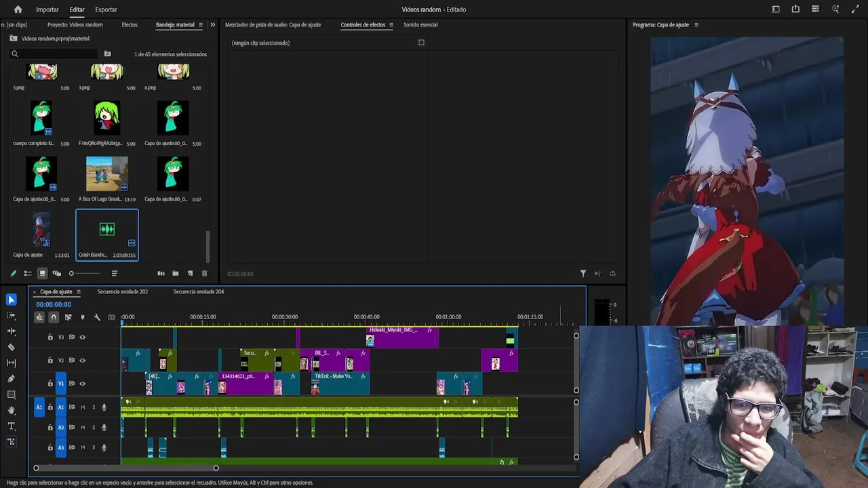Switch to Secuencia anidada 202 tab
Image resolution: width=868 pixels, height=488 pixels.
coord(123,291)
